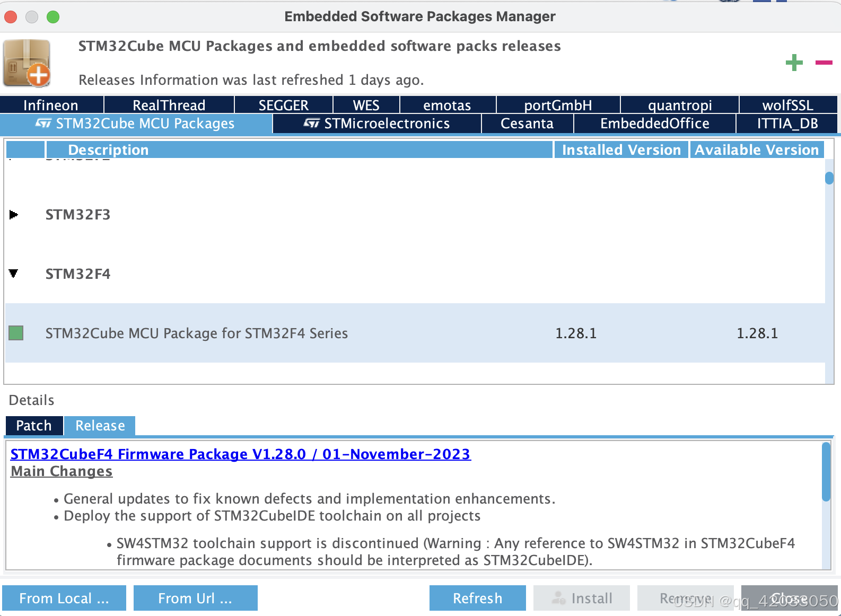Open the WES tab

366,105
